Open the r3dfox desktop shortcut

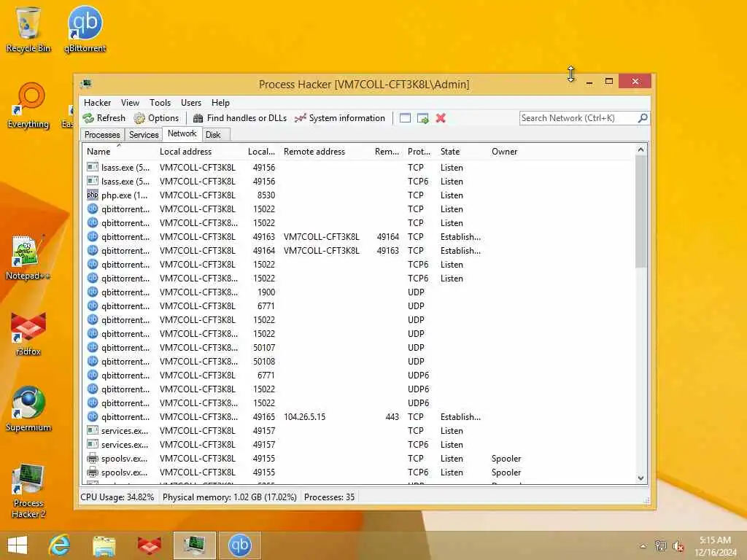click(28, 334)
